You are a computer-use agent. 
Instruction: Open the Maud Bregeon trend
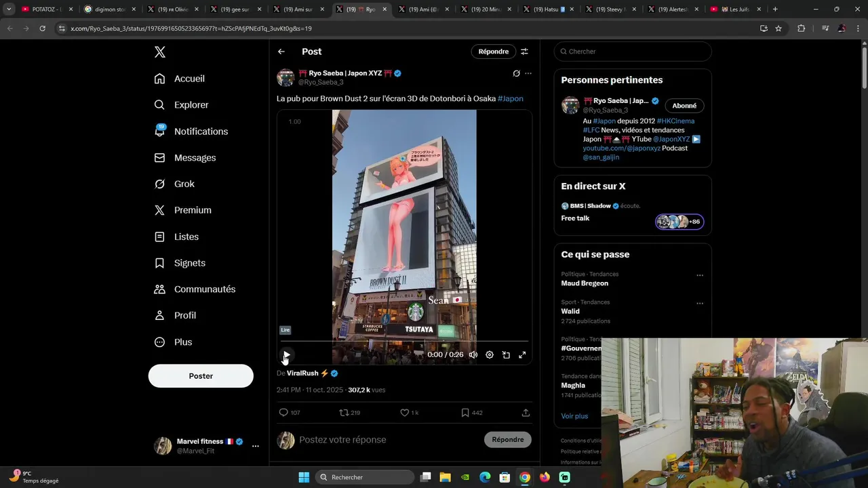(x=585, y=283)
